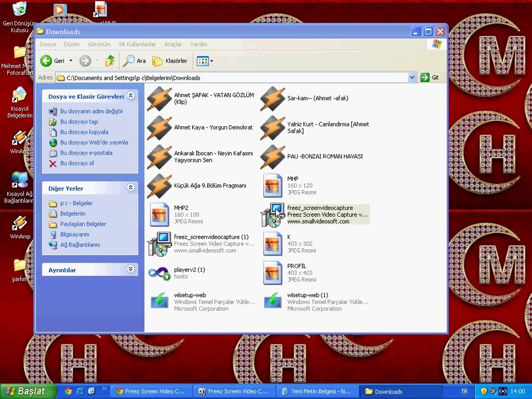Select Sar-kam-- (Ahmet -afak) Winamp file icon

click(273, 99)
